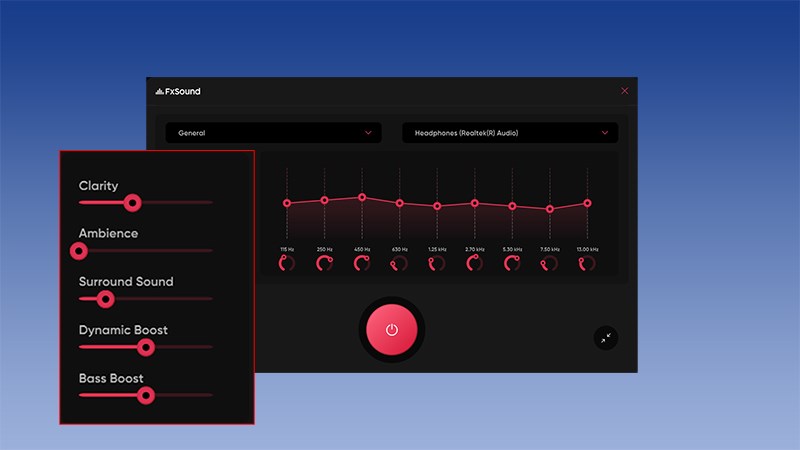The image size is (800, 450).
Task: Click the 115 Hz EQ gain point
Action: [x=287, y=203]
